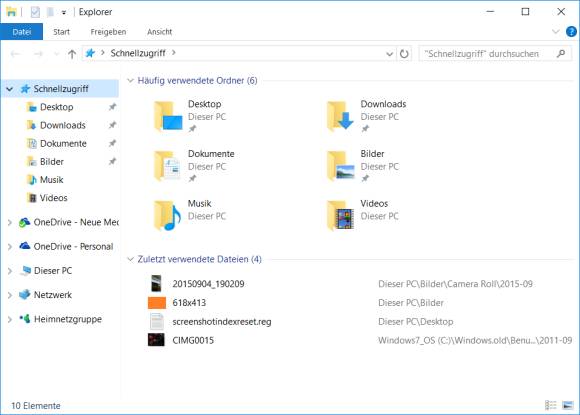
Task: Open the Downloads folder with blue arrow
Action: pyautogui.click(x=341, y=116)
